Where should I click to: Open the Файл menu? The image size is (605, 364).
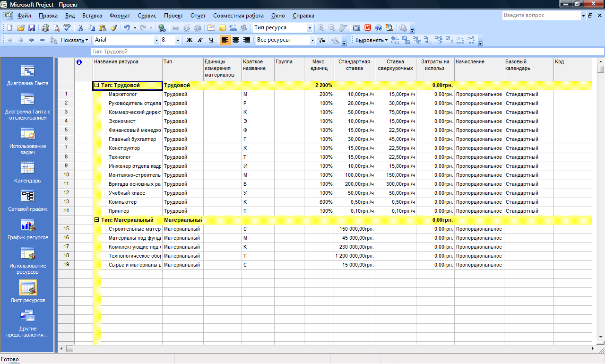[24, 16]
